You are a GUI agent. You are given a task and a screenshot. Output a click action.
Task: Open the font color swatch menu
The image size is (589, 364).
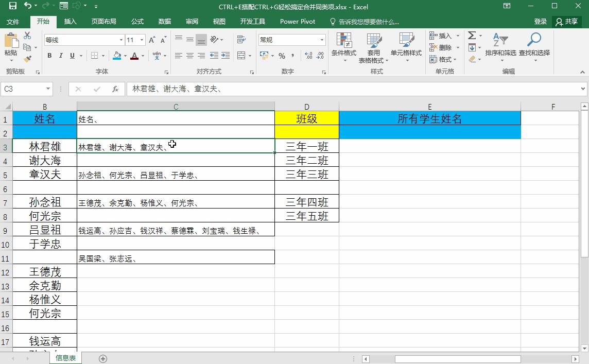142,55
